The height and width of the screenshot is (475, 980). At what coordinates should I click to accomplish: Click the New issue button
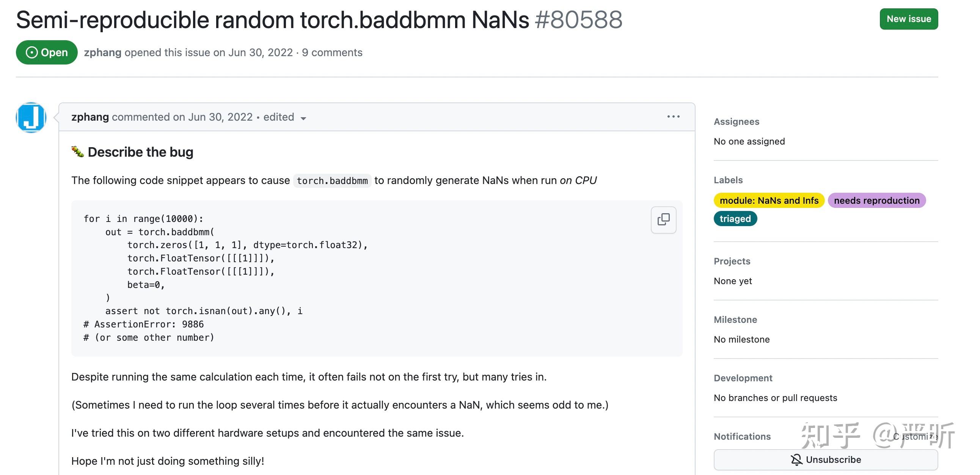pos(908,19)
